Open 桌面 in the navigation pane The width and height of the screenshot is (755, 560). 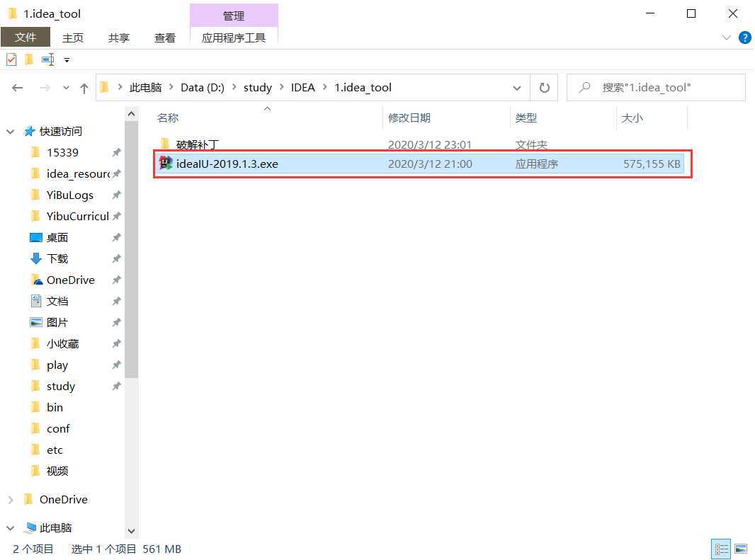[57, 237]
